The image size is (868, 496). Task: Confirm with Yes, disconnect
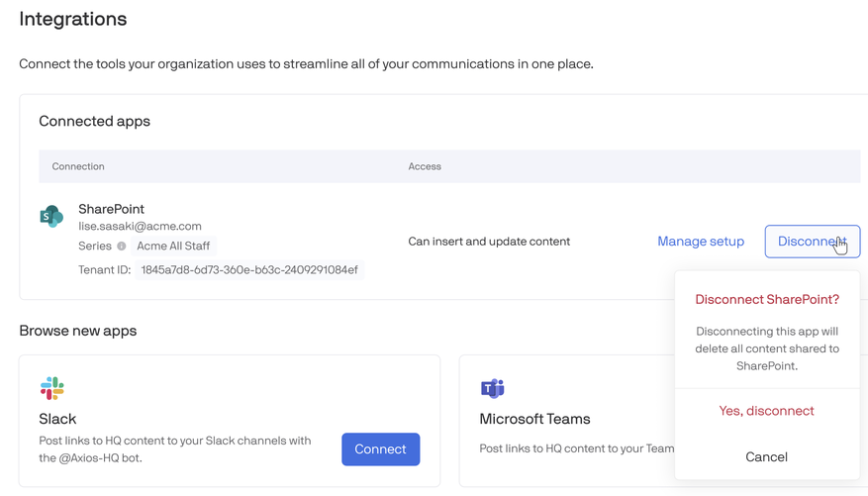click(x=766, y=411)
